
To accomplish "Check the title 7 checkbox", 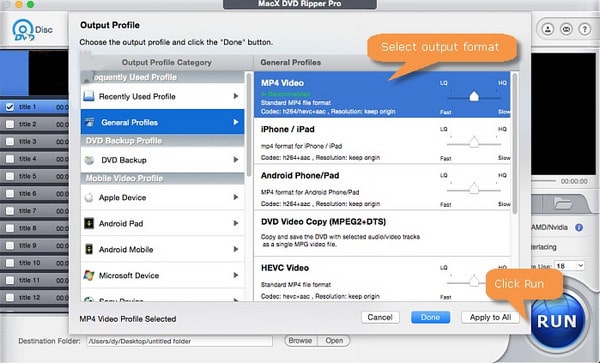I will tap(10, 211).
